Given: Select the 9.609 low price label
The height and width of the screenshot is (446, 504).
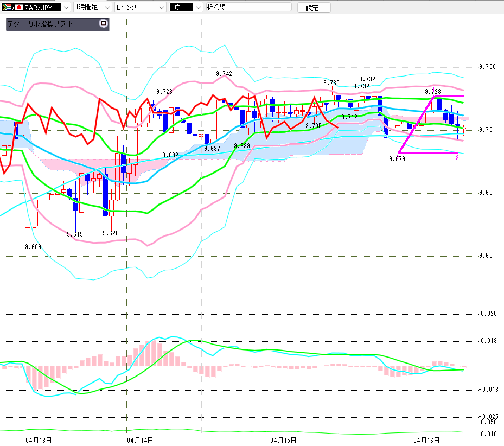Looking at the screenshot, I should click(x=33, y=247).
